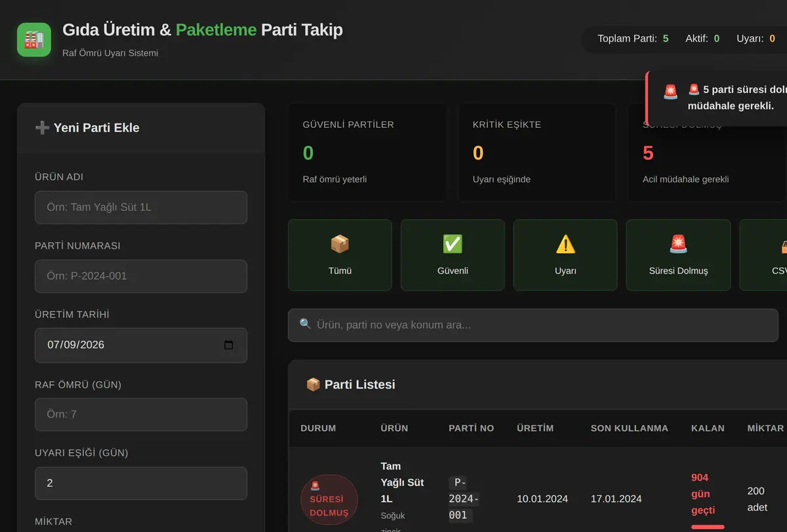Focus the Raf Ömrü (Gün) field
Screen dimensions: 787x532
pos(141,415)
